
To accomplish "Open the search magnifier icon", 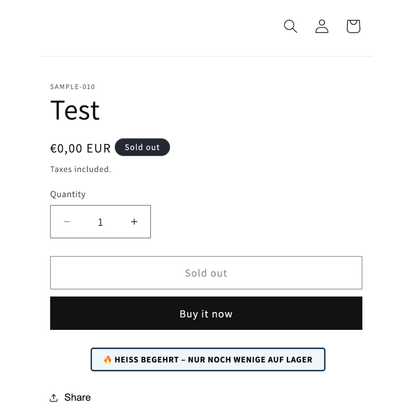I will 290,26.
